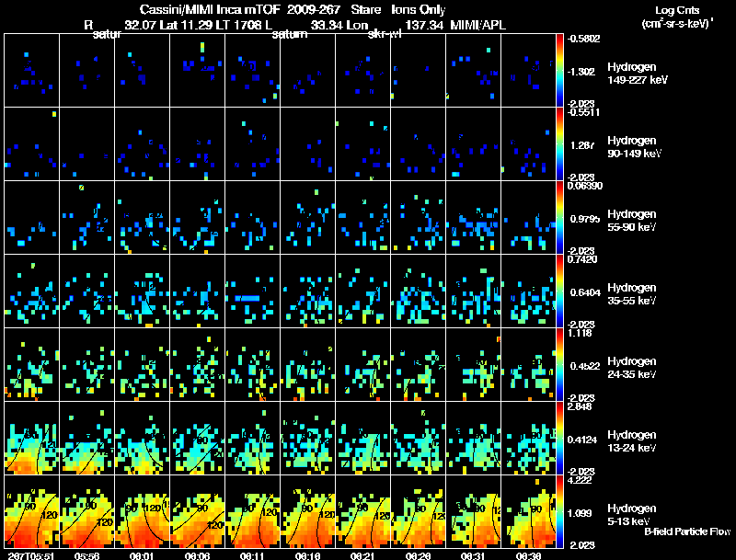736x560 pixels.
Task: Click the 4.222 colorbar maximum value
Action: 580,480
